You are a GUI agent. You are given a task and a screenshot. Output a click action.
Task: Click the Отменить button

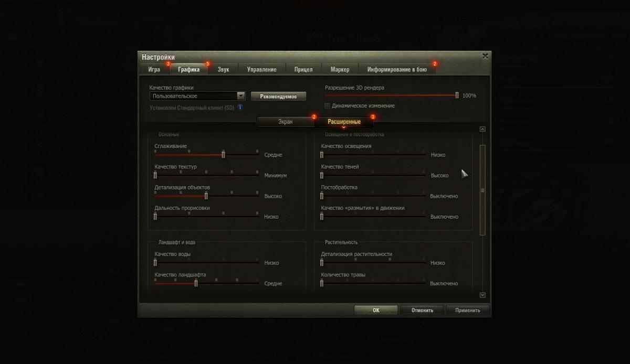[422, 310]
